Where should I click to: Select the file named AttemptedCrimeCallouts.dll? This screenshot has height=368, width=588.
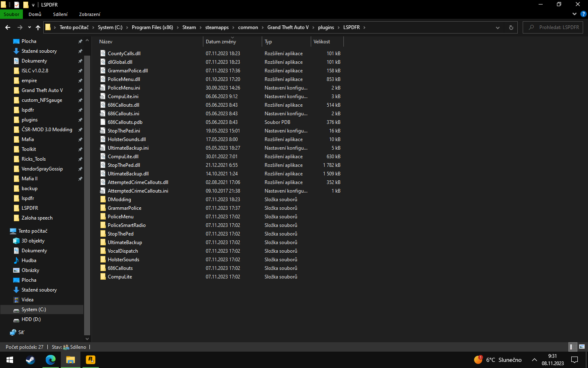138,182
